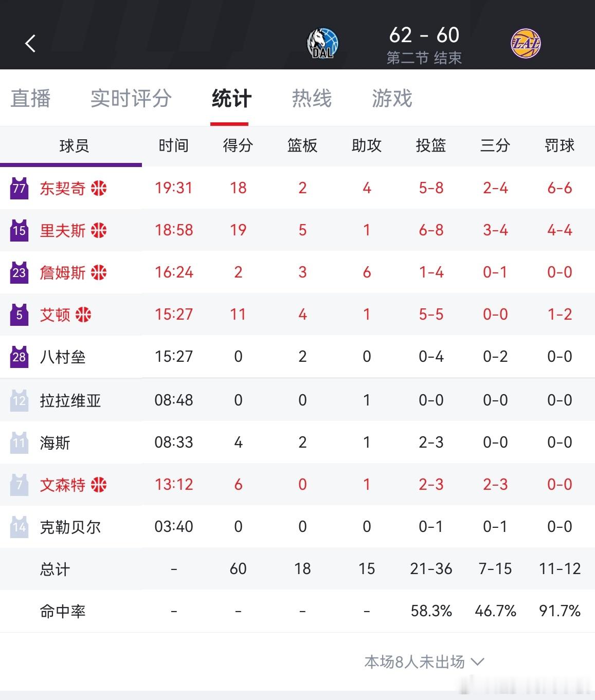Tap 海斯's playing time 08:33
This screenshot has height=700, width=595.
tap(174, 443)
